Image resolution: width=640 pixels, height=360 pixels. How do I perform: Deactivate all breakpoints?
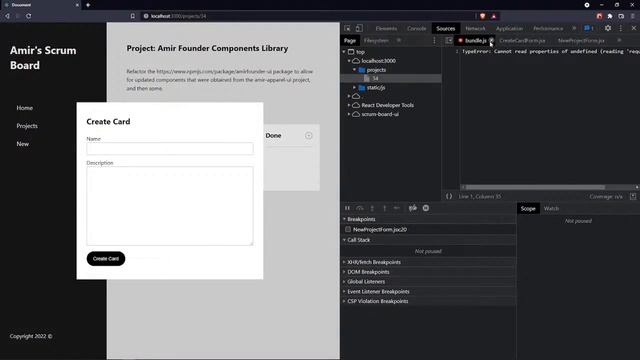pos(413,208)
